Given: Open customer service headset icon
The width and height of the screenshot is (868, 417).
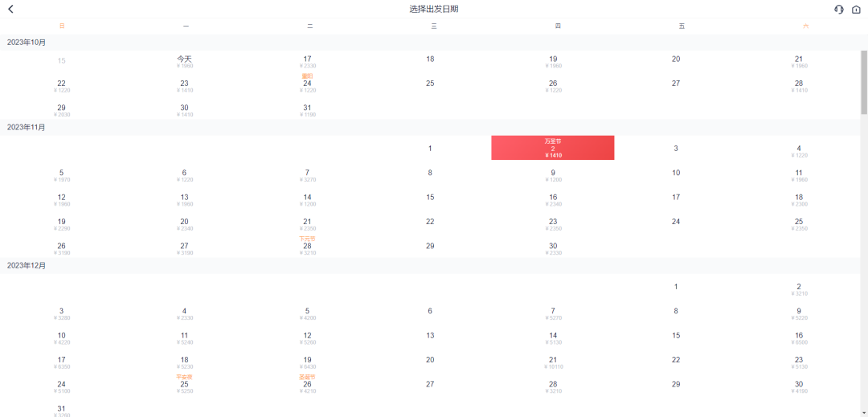Looking at the screenshot, I should point(839,9).
